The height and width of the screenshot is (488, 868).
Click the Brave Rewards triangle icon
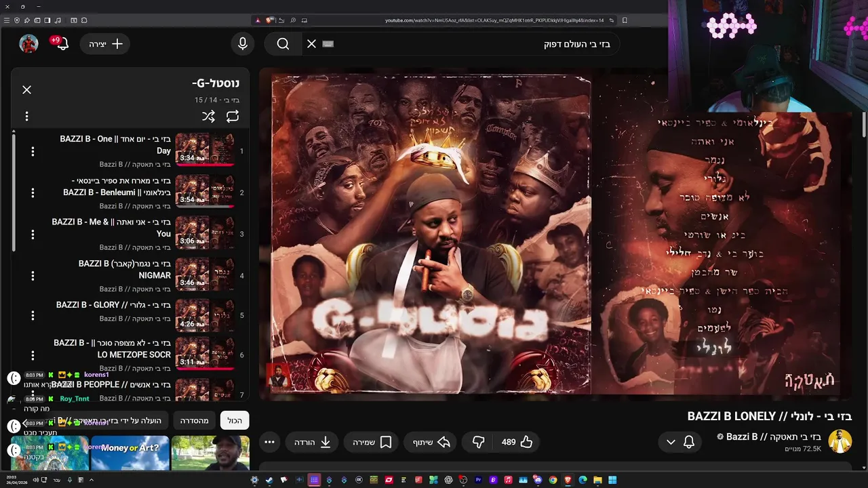pos(258,20)
